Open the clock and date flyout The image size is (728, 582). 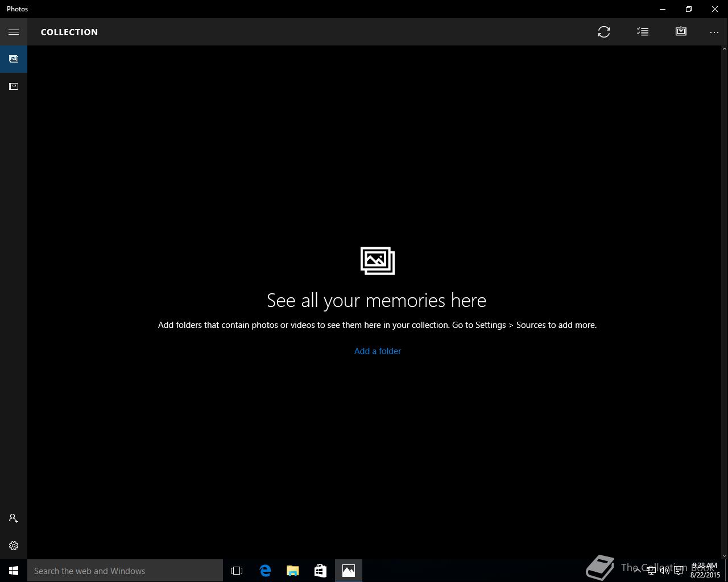(705, 571)
